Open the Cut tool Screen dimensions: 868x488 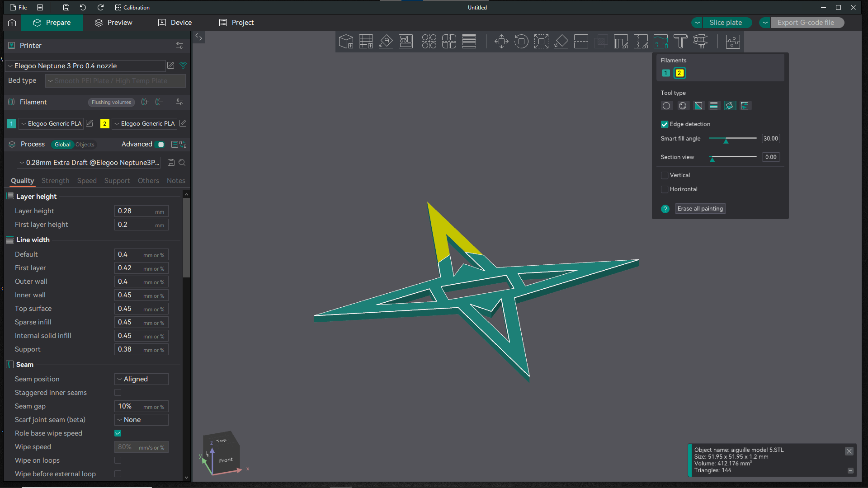(581, 41)
